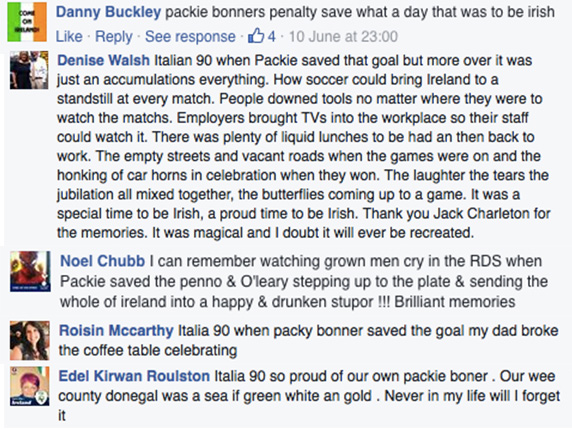Visit Denise Walsh's profile name link

point(103,60)
